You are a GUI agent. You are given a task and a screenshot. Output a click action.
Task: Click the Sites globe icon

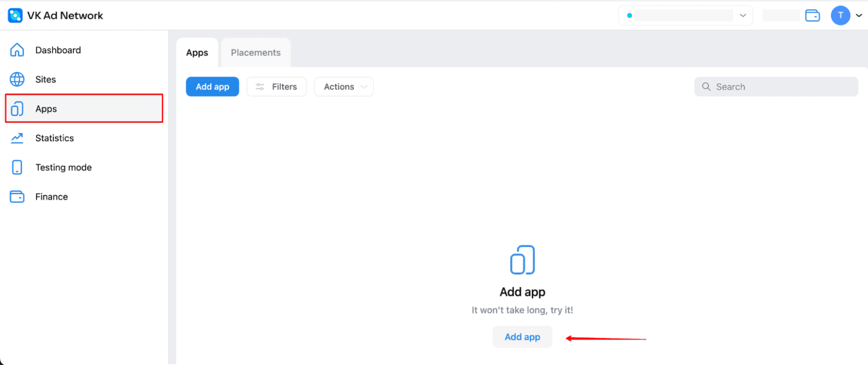(x=17, y=79)
